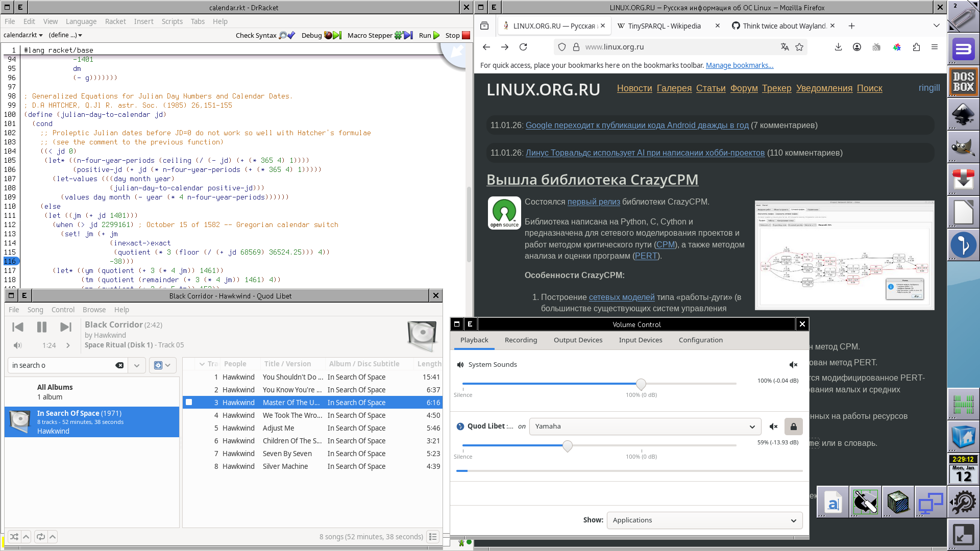Launch DOSBox from the dock
This screenshot has height=551, width=980.
963,82
